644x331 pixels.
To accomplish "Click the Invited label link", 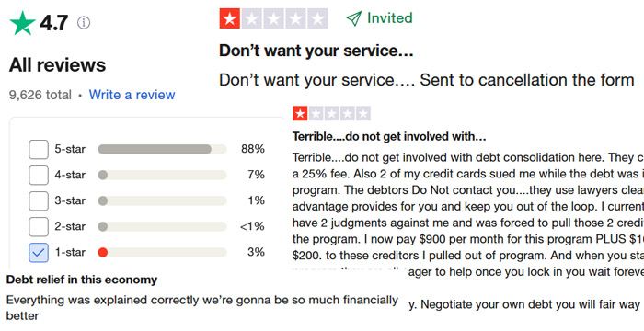I will tap(389, 18).
